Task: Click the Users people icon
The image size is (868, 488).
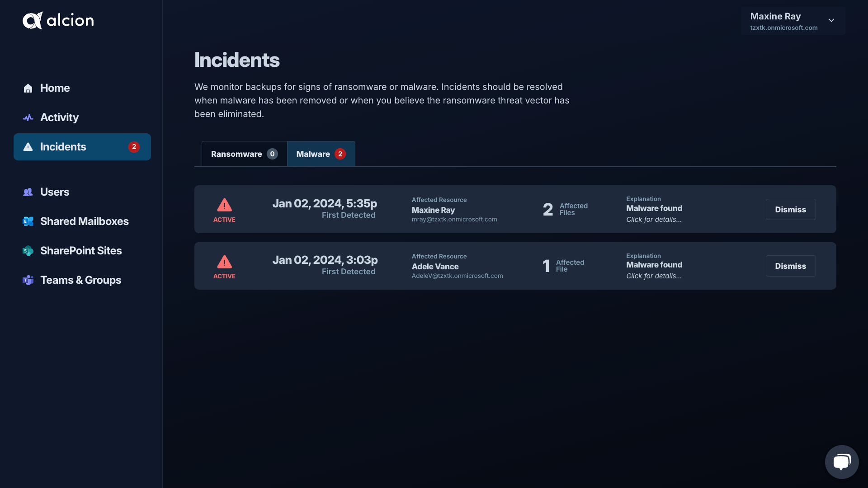Action: pyautogui.click(x=28, y=192)
